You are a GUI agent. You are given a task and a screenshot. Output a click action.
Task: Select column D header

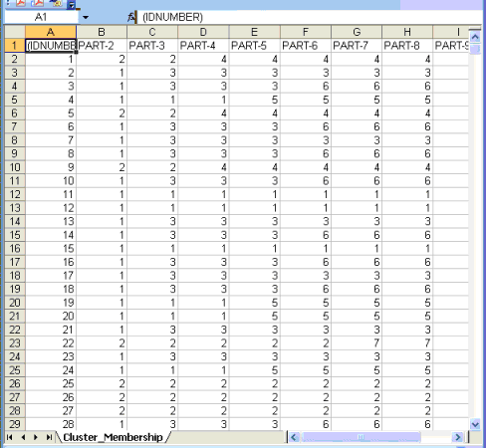(203, 32)
